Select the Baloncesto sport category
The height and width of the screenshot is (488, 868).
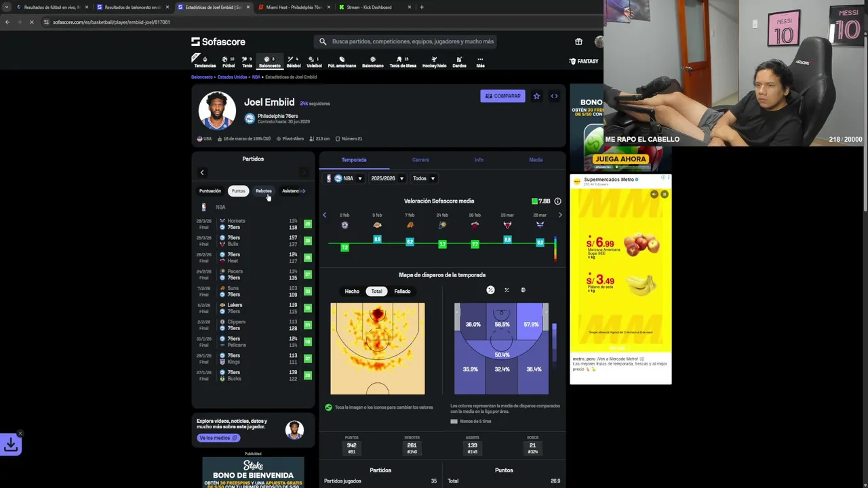coord(269,62)
